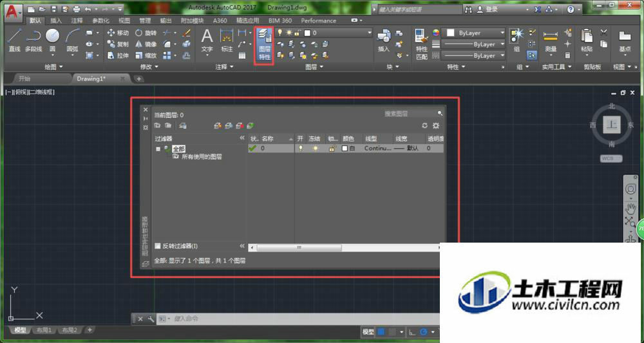
Task: Delete layer with red-marked layer icon
Action: click(x=240, y=125)
